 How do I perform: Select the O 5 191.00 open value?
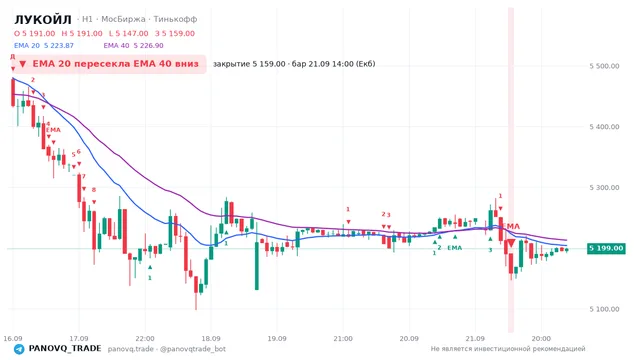[35, 33]
